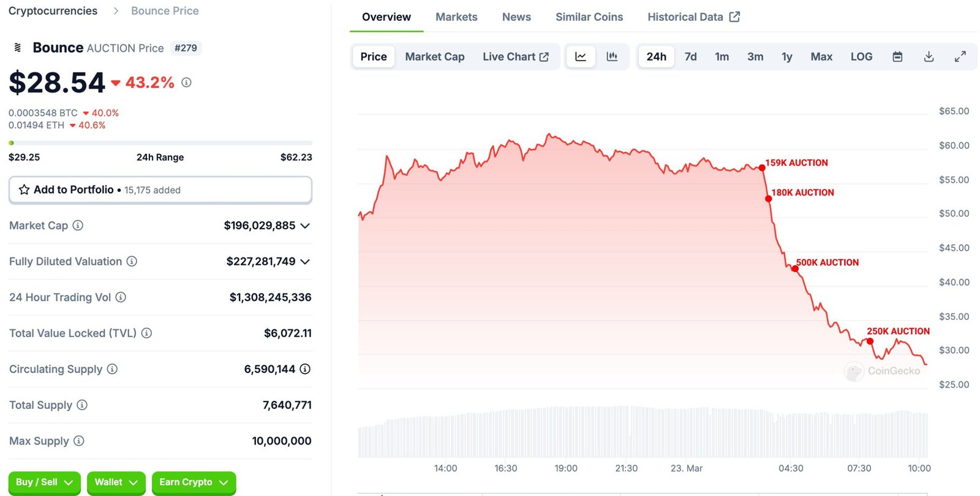Switch the chart to Market Cap
Image resolution: width=980 pixels, height=496 pixels.
pos(434,57)
